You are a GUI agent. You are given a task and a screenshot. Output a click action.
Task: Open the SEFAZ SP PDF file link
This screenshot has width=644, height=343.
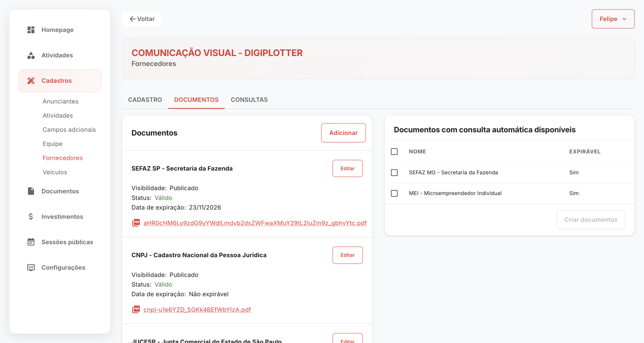point(255,223)
